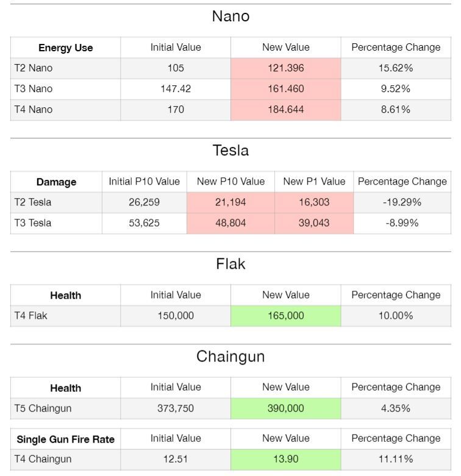
Task: Select the -19.29% percentage change cell
Action: coord(402,202)
